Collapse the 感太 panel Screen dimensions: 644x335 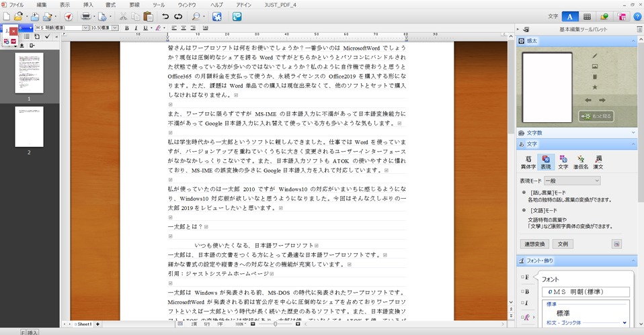tap(633, 40)
